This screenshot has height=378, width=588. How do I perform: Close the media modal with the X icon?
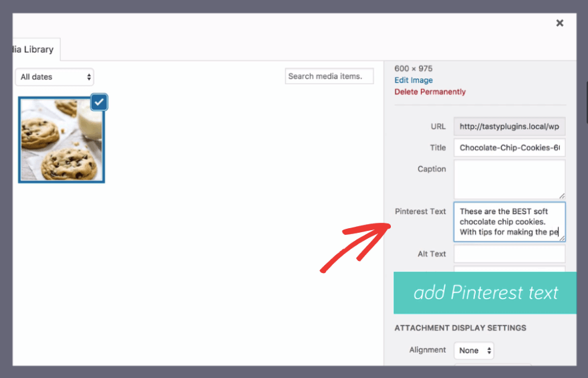pyautogui.click(x=559, y=23)
